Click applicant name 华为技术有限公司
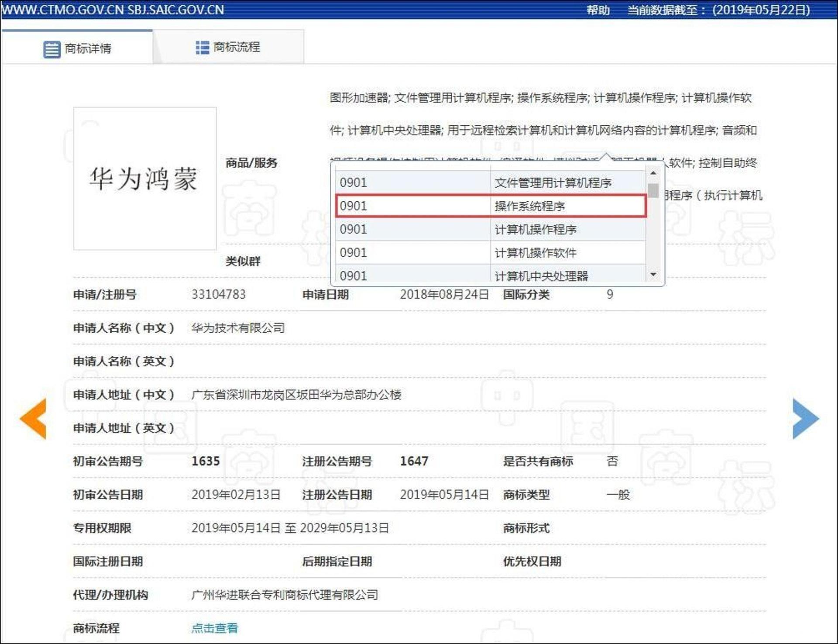Viewport: 838px width, 644px height. (x=238, y=327)
